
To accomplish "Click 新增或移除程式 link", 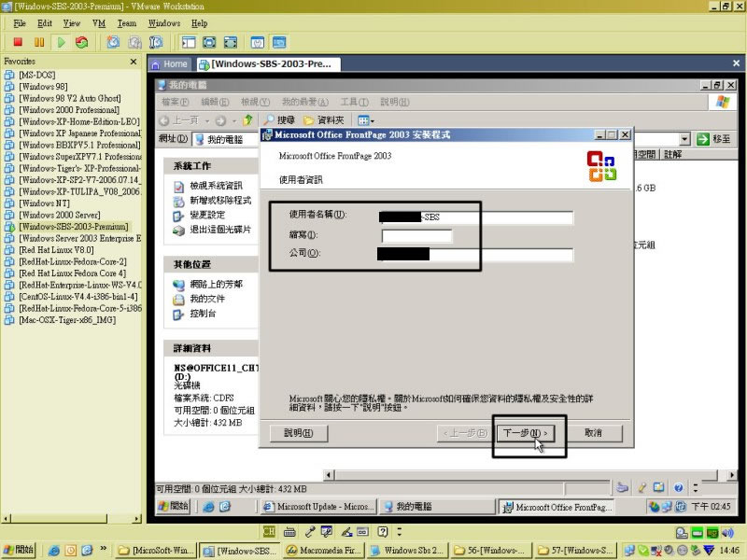I will coord(220,201).
